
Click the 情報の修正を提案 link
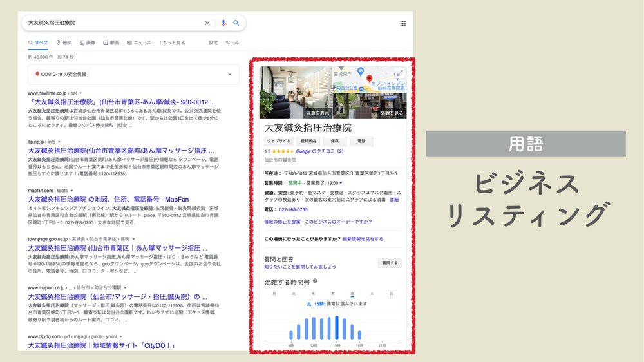[283, 222]
